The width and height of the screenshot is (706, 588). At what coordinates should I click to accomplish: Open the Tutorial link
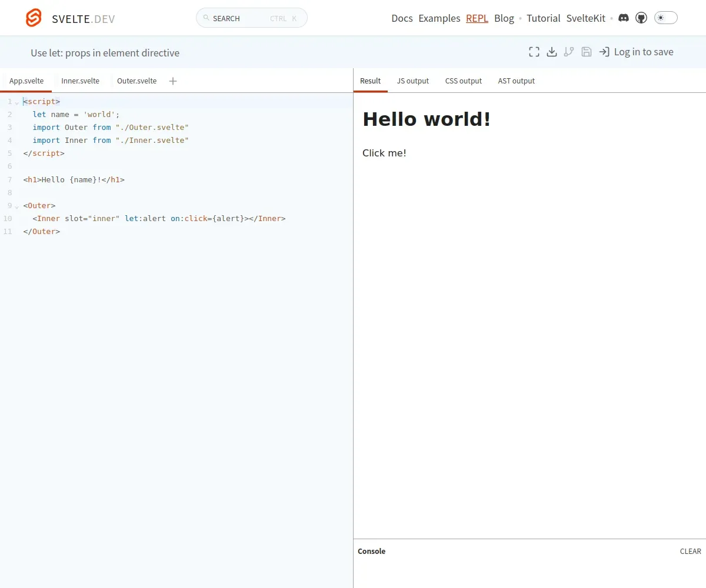pyautogui.click(x=543, y=18)
